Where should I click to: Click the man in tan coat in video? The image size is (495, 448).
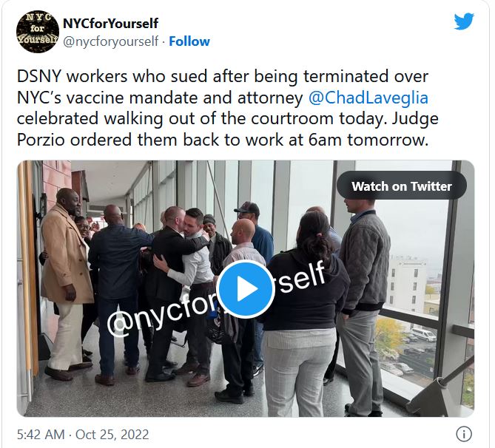click(x=67, y=284)
